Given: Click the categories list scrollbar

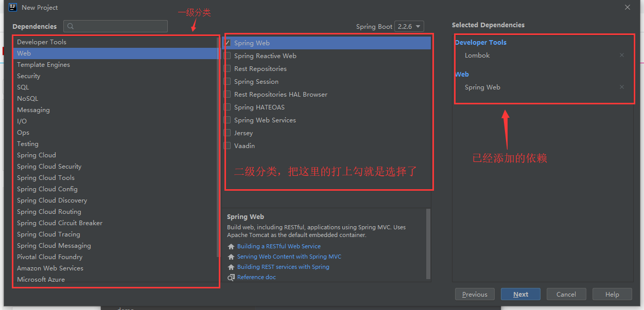Looking at the screenshot, I should tap(219, 147).
